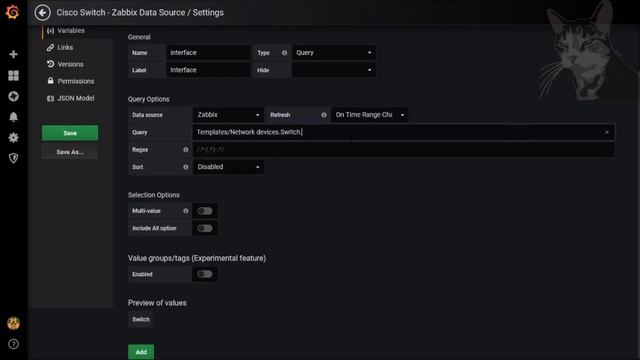Click the Sort info icon

[186, 167]
